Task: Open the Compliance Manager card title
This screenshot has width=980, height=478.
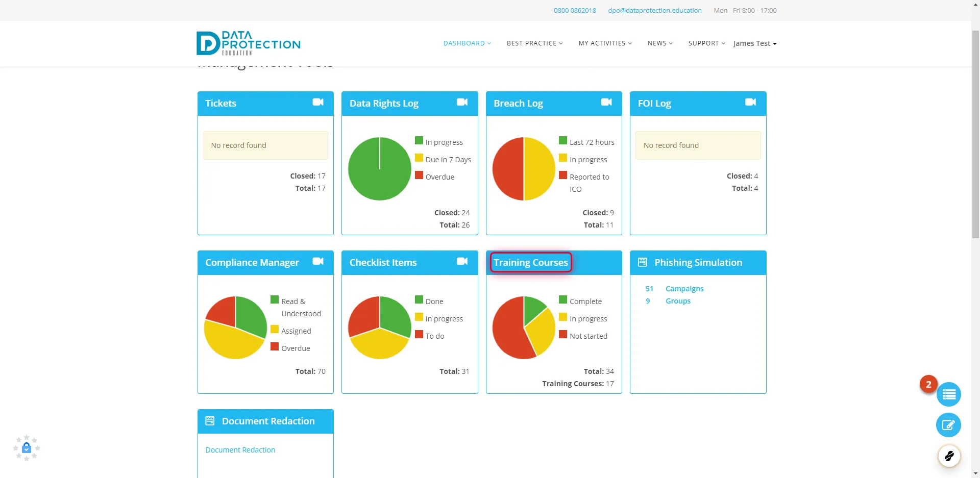Action: point(252,262)
